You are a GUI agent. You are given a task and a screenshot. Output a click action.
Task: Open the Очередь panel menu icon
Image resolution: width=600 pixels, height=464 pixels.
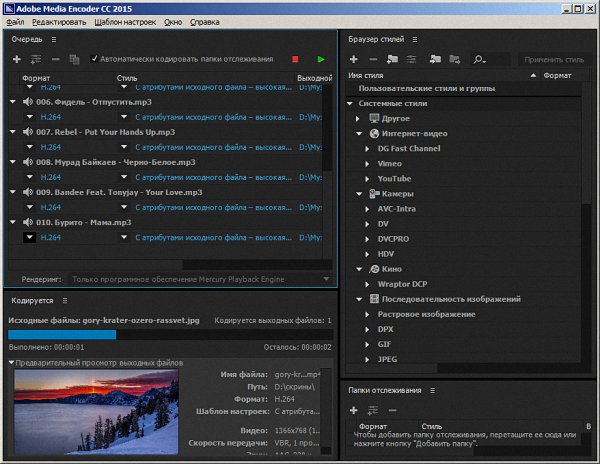click(52, 39)
